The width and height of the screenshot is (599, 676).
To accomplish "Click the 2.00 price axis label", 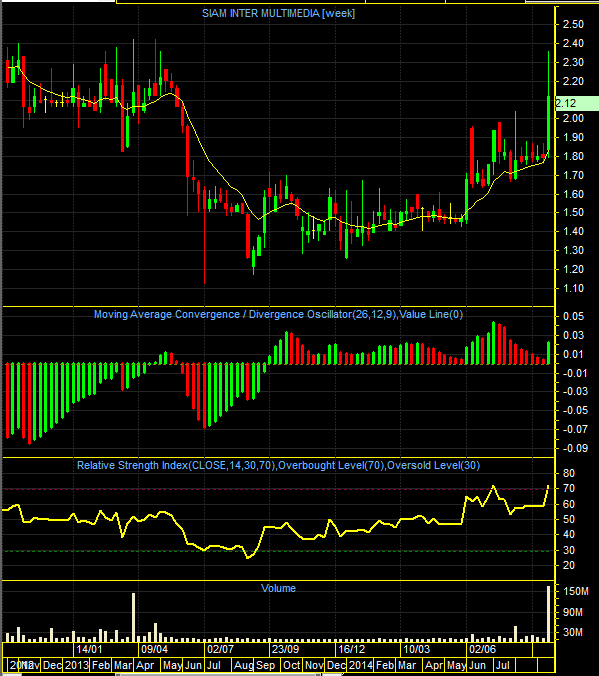I will click(x=573, y=118).
